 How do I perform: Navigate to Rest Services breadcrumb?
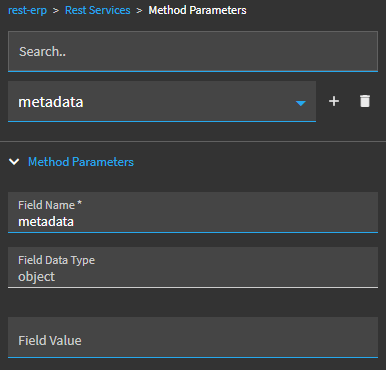point(98,10)
